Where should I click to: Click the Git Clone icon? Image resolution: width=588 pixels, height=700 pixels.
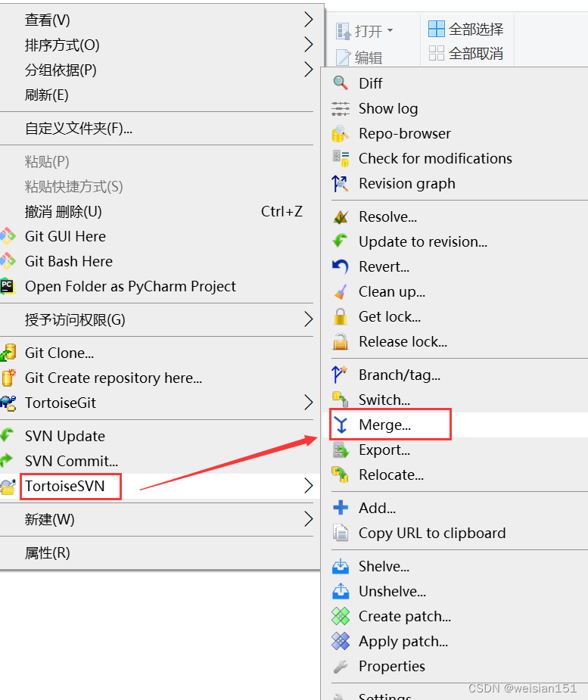click(x=8, y=353)
